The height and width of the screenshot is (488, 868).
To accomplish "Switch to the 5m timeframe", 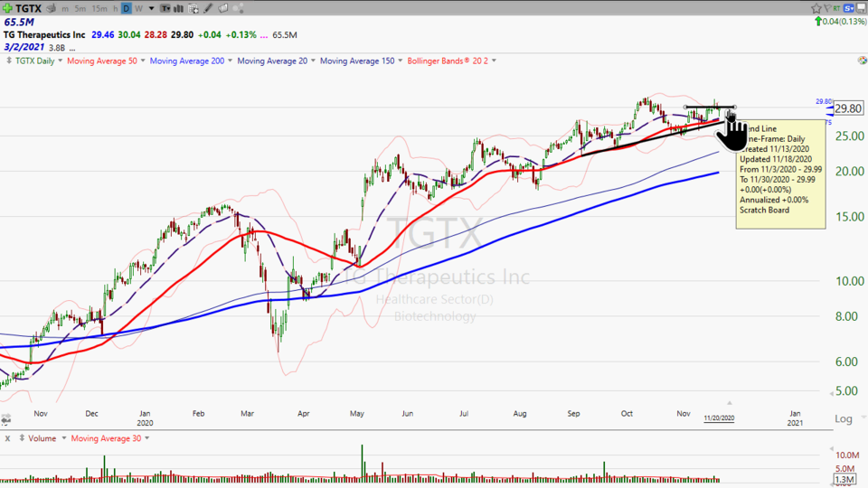I will point(80,8).
